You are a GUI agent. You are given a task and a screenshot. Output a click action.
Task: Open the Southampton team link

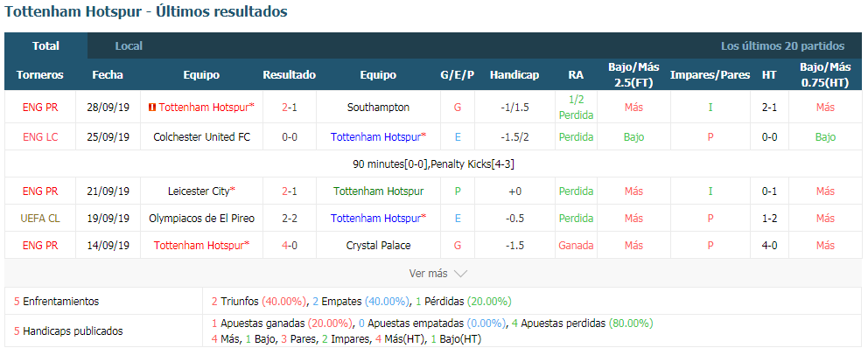[378, 108]
